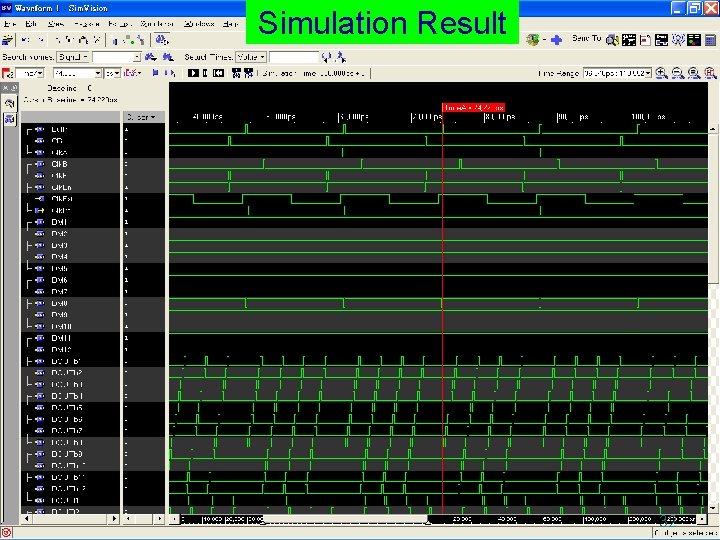Viewport: 720px width, 540px height.
Task: Send to waveform window icon
Action: (629, 40)
